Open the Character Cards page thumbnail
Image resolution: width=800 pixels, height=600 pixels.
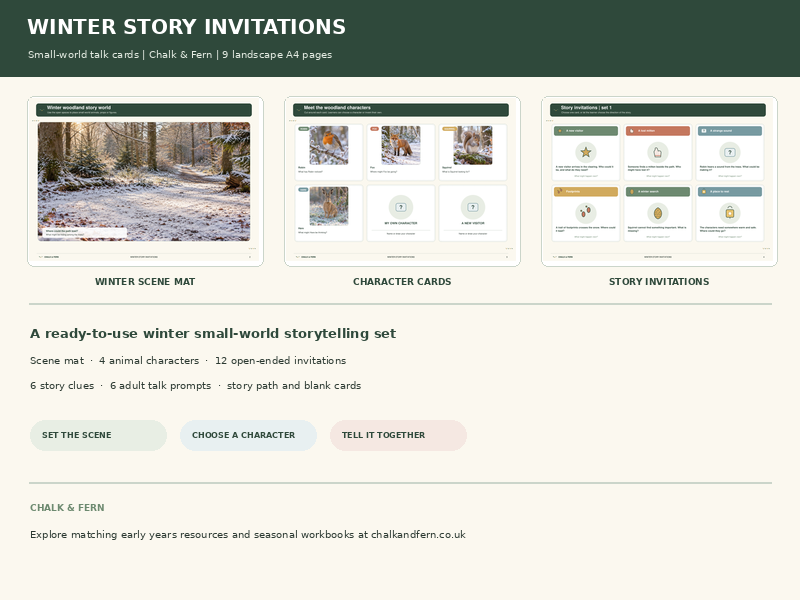(x=402, y=181)
